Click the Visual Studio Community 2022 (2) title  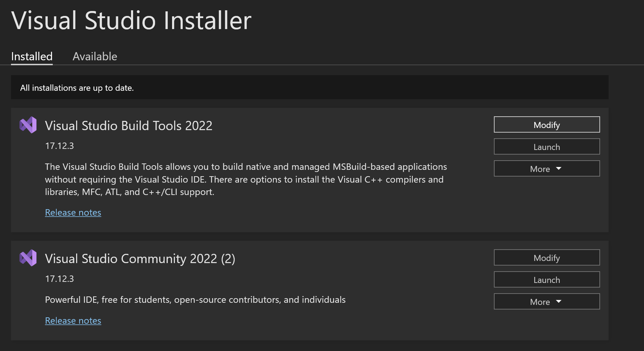point(140,259)
